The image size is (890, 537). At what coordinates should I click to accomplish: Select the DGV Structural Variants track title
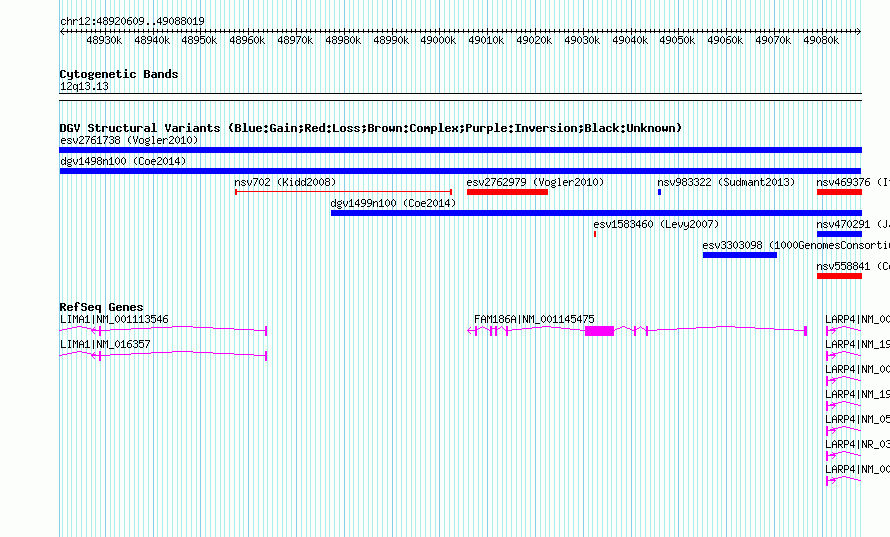click(x=371, y=128)
